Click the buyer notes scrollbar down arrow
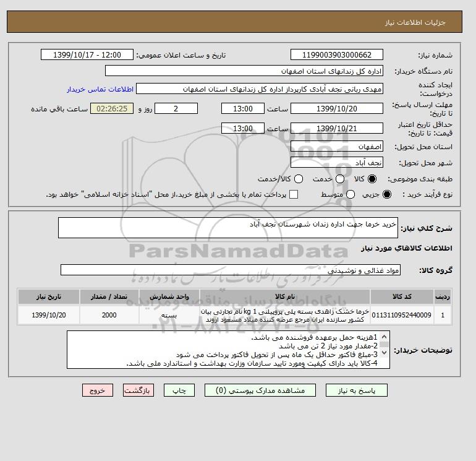 (x=384, y=353)
